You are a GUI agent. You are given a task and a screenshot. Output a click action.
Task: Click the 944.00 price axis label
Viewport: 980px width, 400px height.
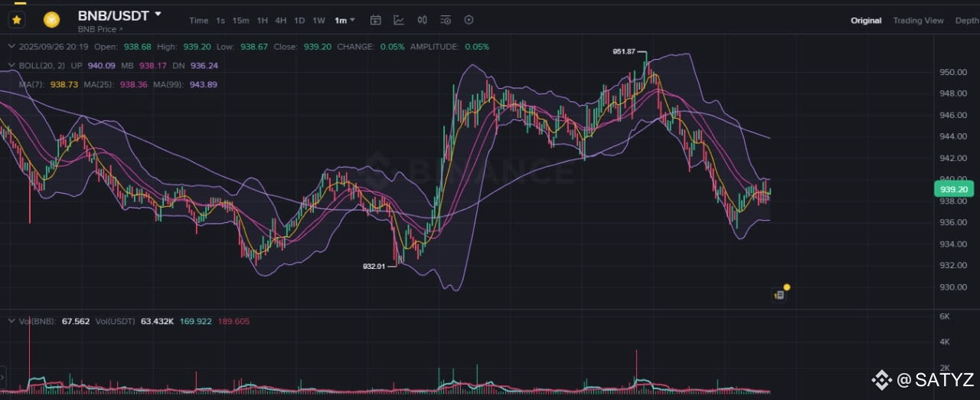953,136
